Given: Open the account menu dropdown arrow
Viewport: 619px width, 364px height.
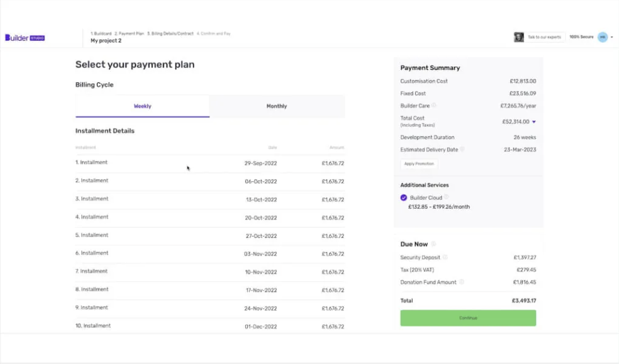Looking at the screenshot, I should tap(612, 37).
